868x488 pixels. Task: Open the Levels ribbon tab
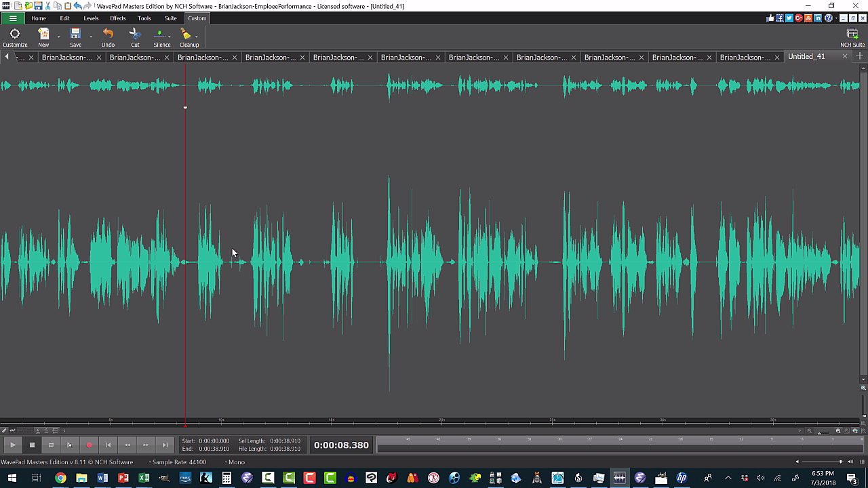(x=91, y=18)
